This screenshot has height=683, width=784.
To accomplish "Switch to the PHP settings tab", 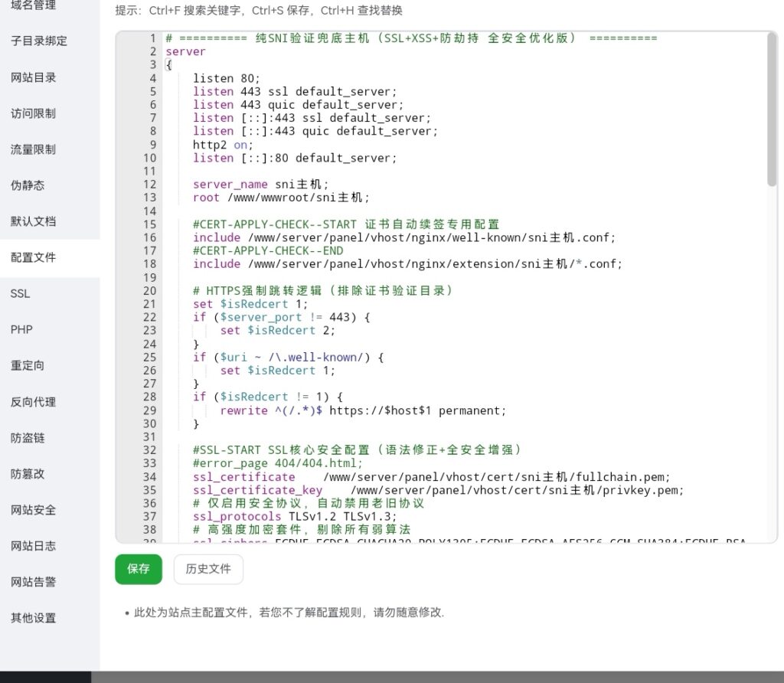I will [x=21, y=329].
